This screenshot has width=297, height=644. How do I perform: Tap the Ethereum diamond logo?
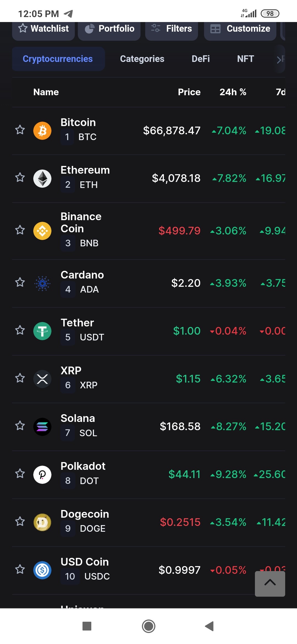pyautogui.click(x=42, y=178)
